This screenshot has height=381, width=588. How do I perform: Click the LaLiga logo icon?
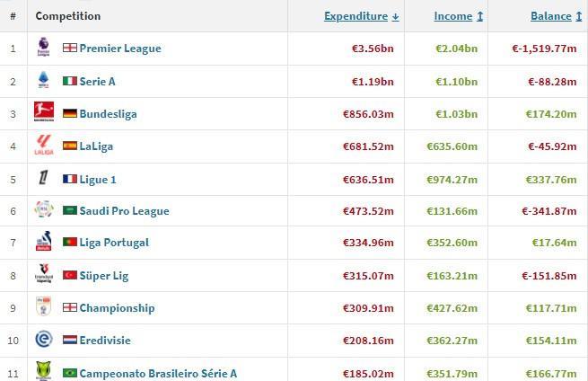pyautogui.click(x=43, y=146)
